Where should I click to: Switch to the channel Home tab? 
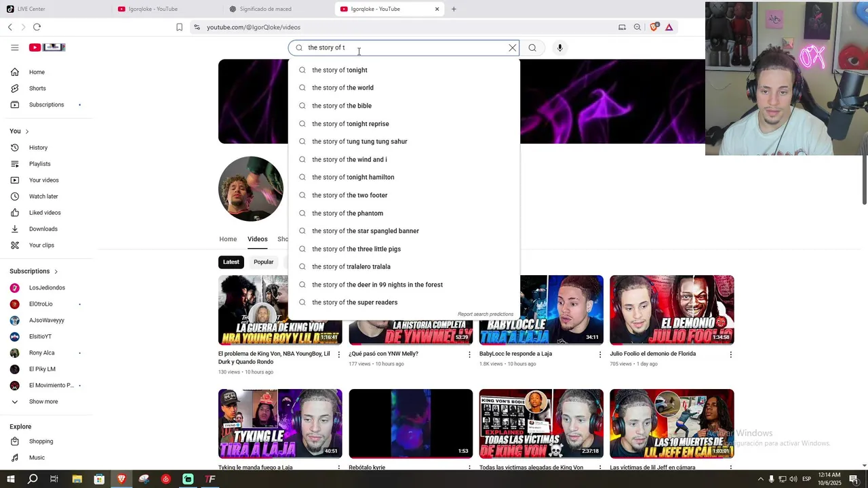click(x=228, y=239)
